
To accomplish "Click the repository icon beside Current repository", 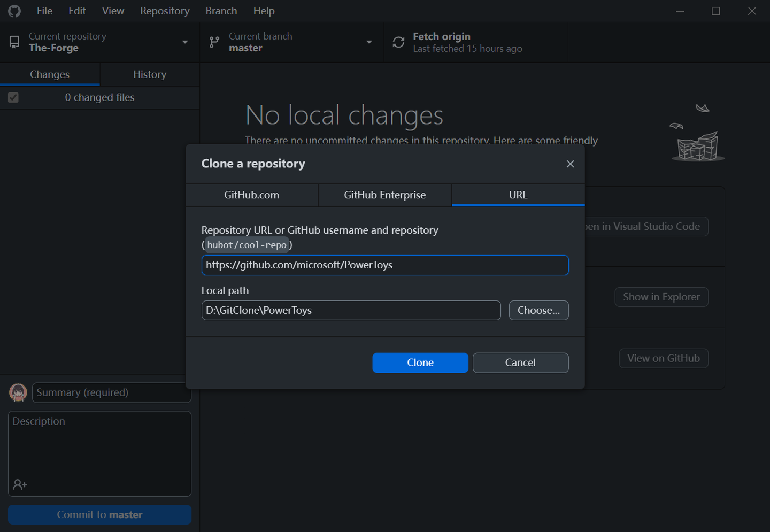I will pyautogui.click(x=14, y=42).
